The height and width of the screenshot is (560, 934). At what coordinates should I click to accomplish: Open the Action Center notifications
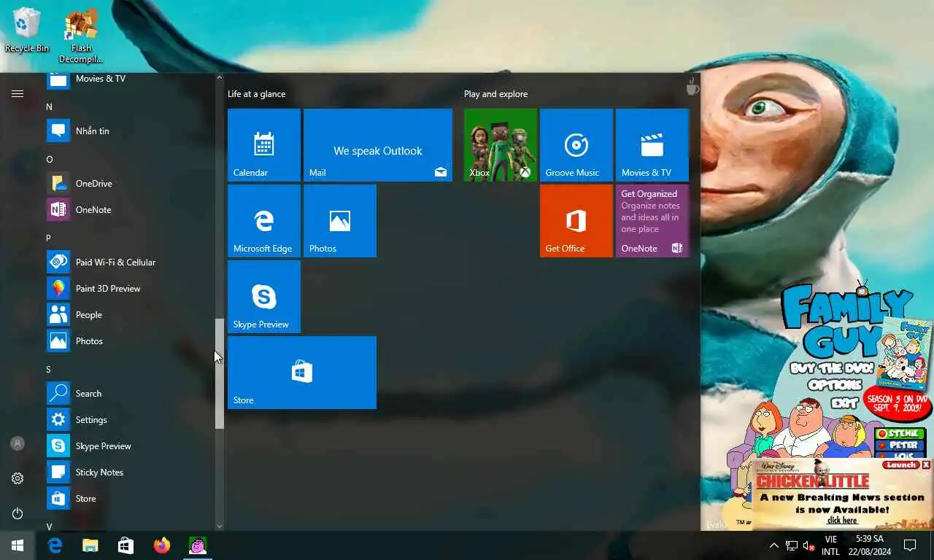click(x=910, y=545)
